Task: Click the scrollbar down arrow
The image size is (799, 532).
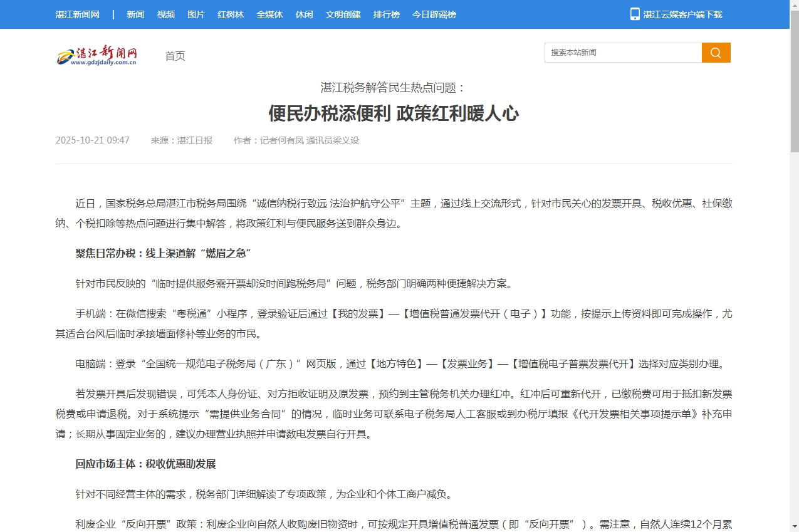Action: pyautogui.click(x=794, y=527)
